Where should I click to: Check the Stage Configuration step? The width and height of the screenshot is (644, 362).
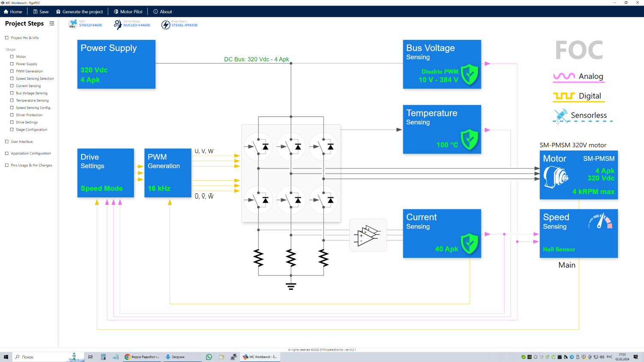(x=12, y=130)
